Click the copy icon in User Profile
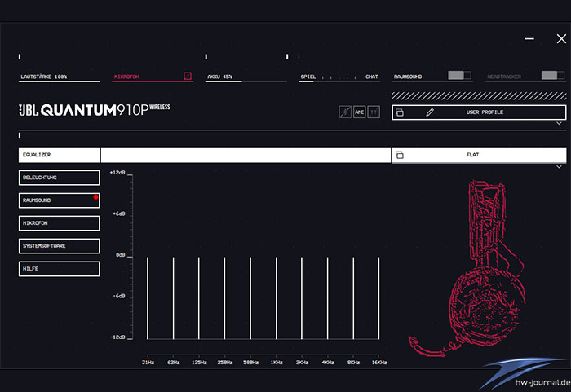This screenshot has height=392, width=571. (400, 112)
